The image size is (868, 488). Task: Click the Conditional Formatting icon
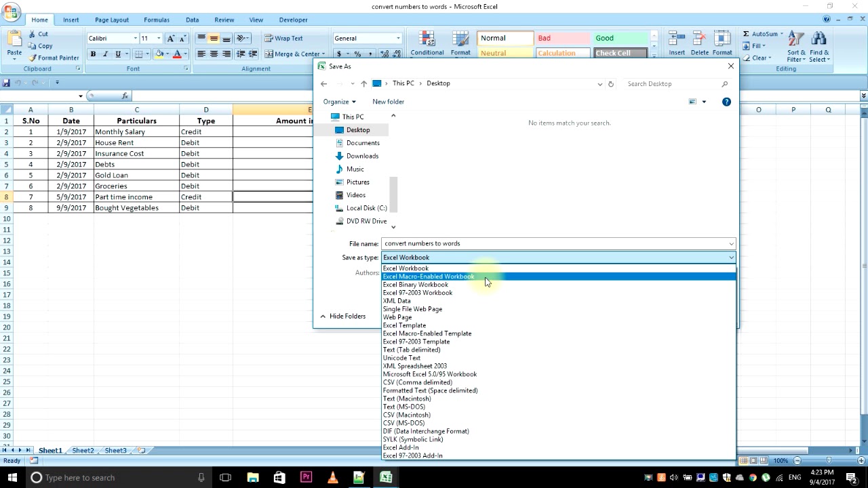pos(427,39)
